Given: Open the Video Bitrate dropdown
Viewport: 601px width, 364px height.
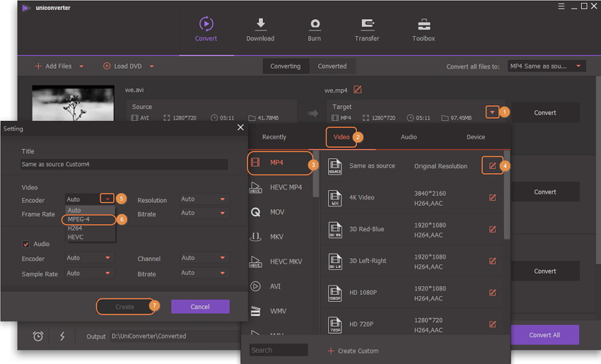Looking at the screenshot, I should pos(204,213).
